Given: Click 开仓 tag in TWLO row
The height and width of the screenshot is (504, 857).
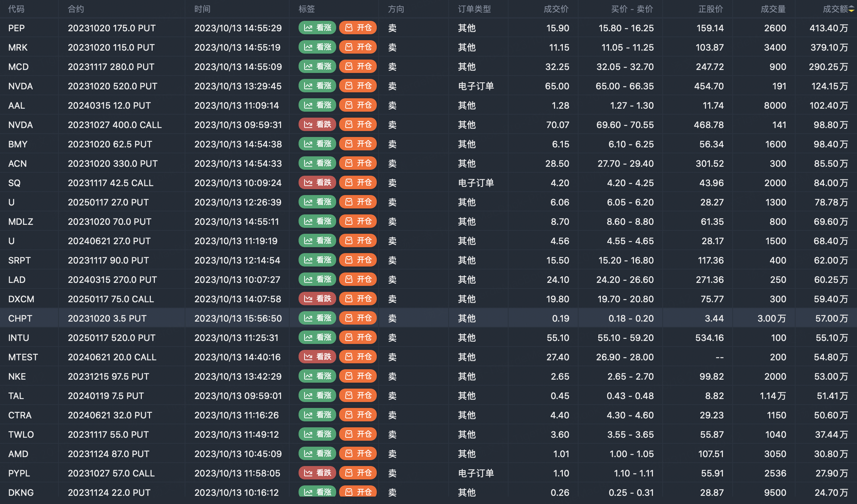Looking at the screenshot, I should click(358, 434).
